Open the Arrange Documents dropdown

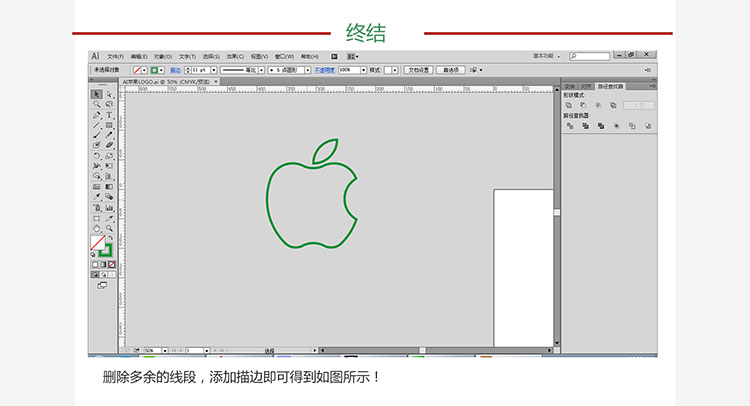click(353, 56)
